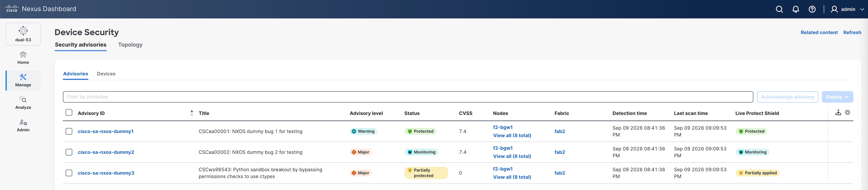The height and width of the screenshot is (190, 868).
Task: Open f2-bgw1 node in dummy1 row
Action: point(503,127)
